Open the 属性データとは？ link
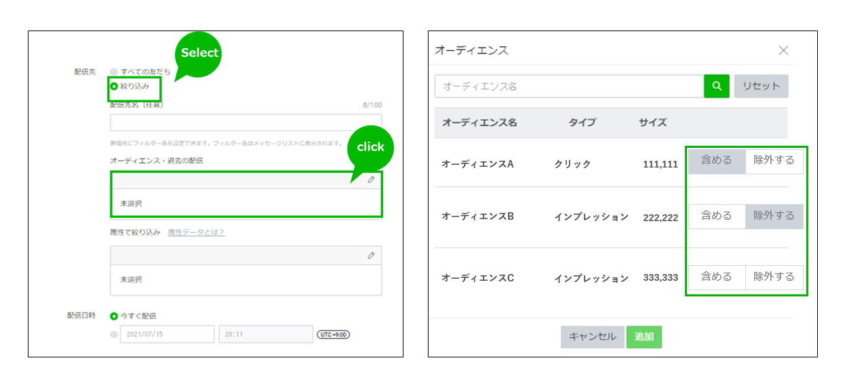 pos(196,233)
